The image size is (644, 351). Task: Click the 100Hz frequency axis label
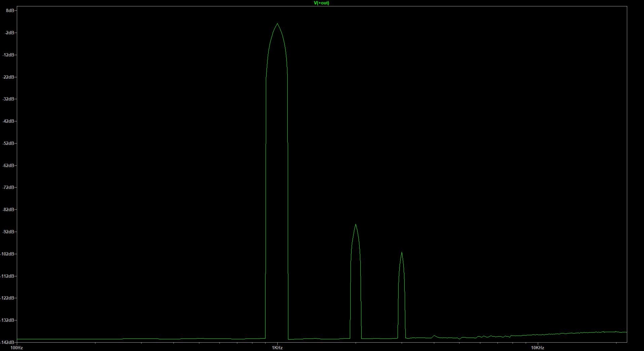[x=17, y=348]
